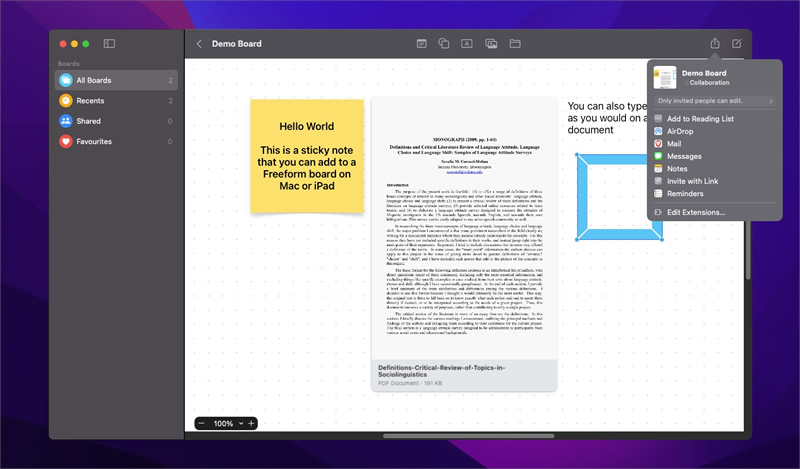The height and width of the screenshot is (469, 800).
Task: Click the share icon in the toolbar
Action: [715, 43]
